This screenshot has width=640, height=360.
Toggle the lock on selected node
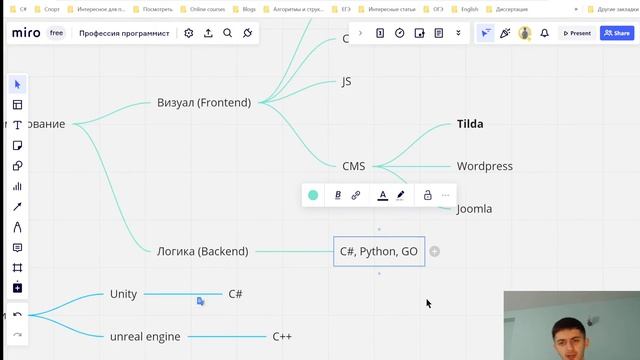(427, 195)
